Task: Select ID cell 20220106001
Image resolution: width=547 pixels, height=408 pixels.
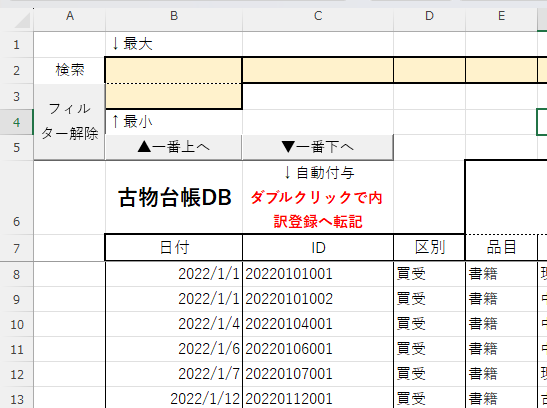Action: 318,349
